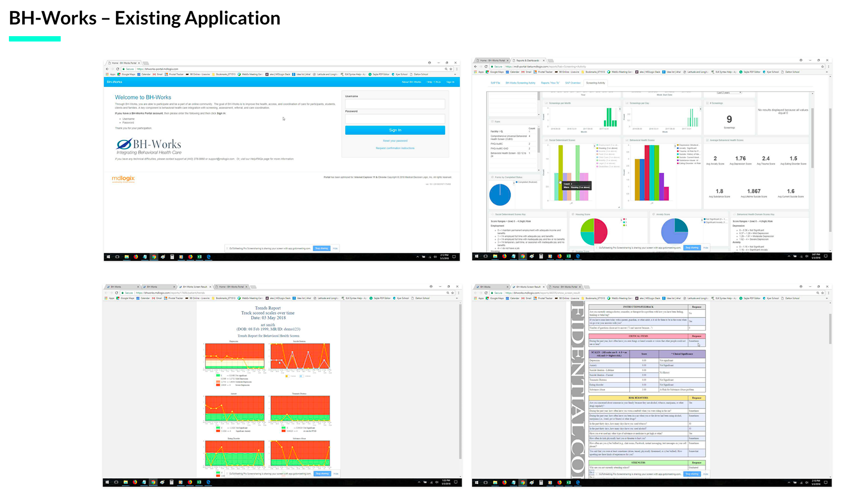This screenshot has height=504, width=857.
Task: Click the blue Sign In button
Action: point(395,130)
